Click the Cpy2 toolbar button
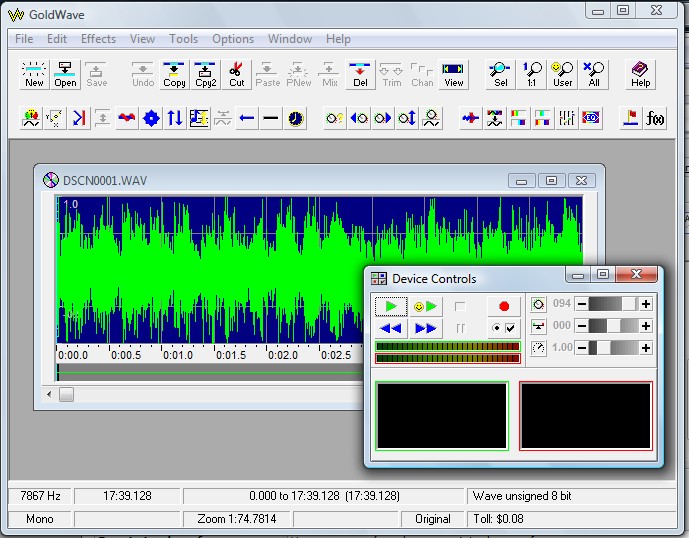This screenshot has height=538, width=689. coord(206,74)
